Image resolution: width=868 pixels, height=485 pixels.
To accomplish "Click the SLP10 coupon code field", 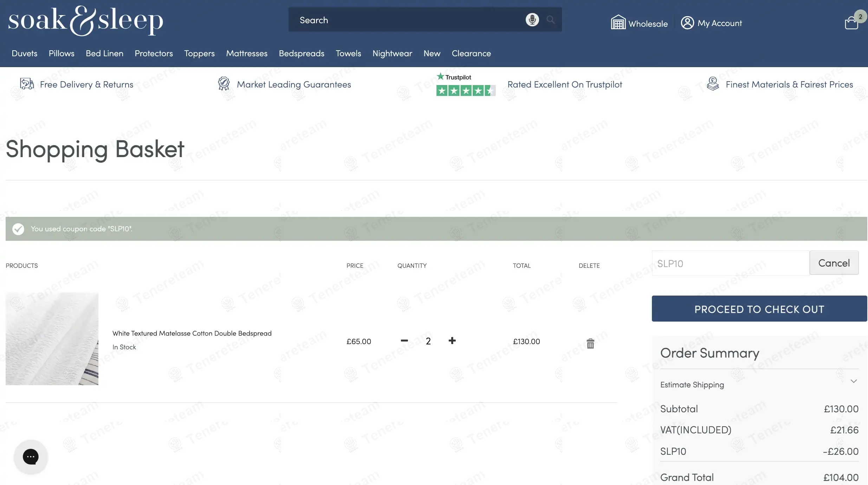I will [x=731, y=263].
